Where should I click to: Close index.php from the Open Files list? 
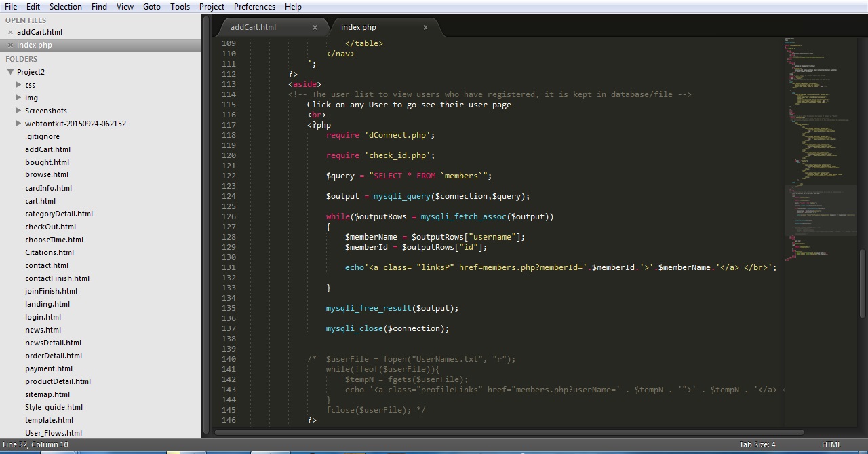pyautogui.click(x=10, y=45)
